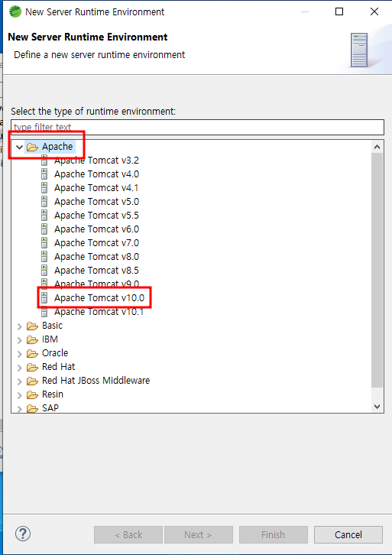The height and width of the screenshot is (555, 392).
Task: Click the Apache folder icon
Action: pyautogui.click(x=33, y=147)
